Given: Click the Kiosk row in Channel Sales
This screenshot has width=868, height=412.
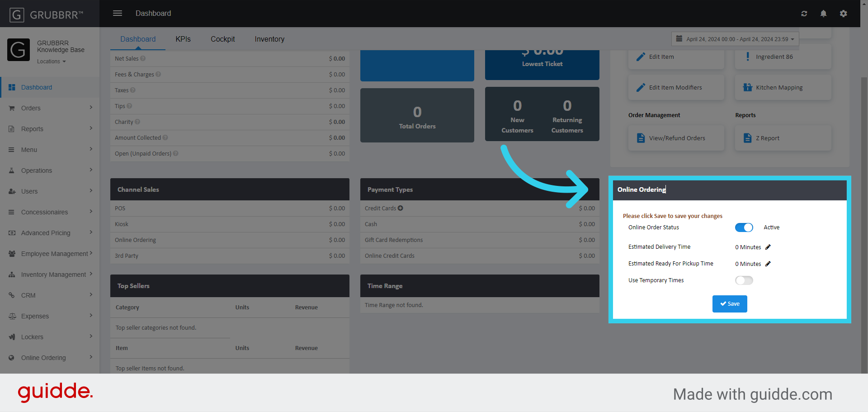Looking at the screenshot, I should coord(230,224).
